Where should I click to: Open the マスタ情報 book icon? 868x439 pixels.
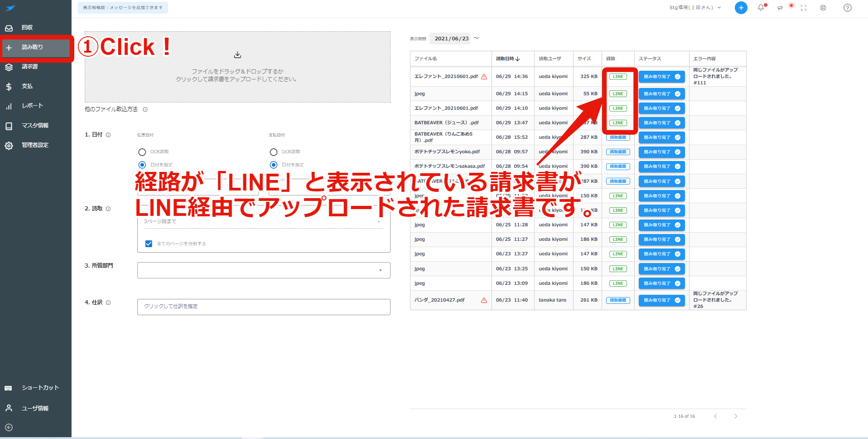pyautogui.click(x=9, y=126)
